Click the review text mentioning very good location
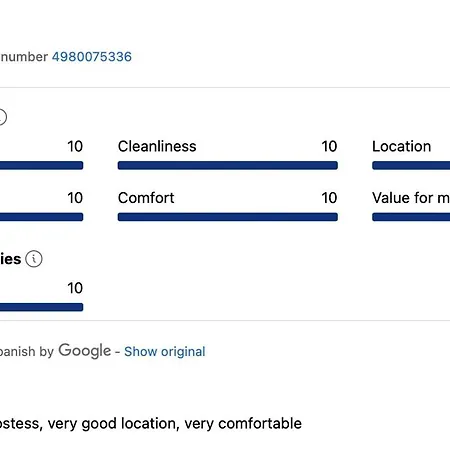450x450 pixels. coord(151,424)
